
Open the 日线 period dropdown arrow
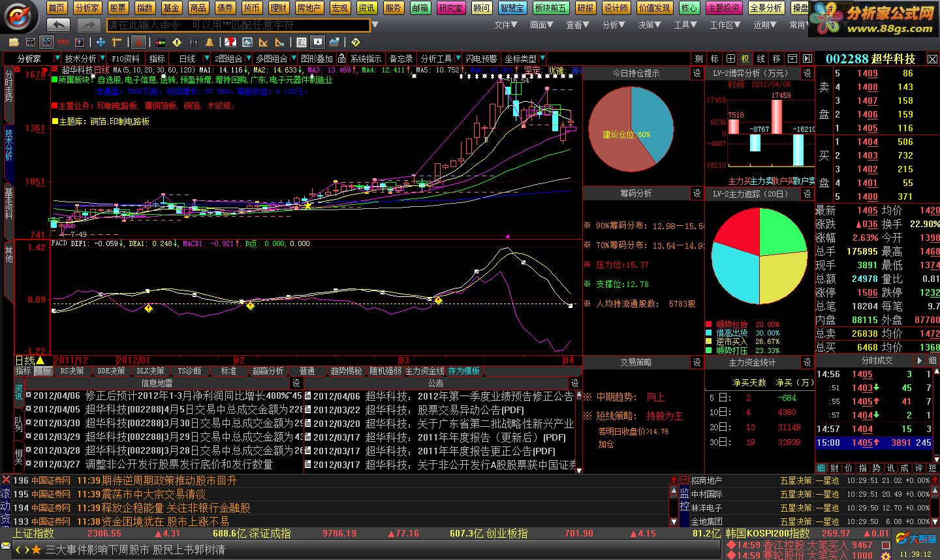[207, 59]
